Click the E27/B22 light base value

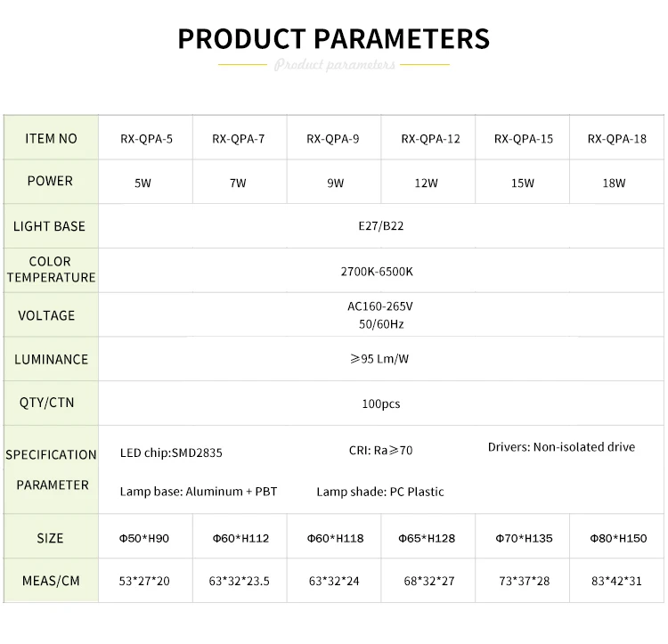(x=380, y=226)
